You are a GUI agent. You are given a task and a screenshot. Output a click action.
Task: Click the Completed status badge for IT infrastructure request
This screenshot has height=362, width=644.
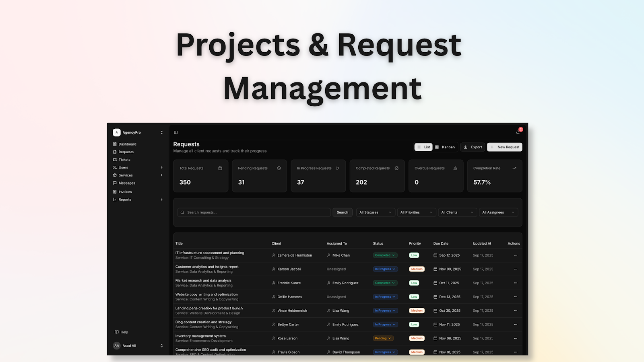click(x=384, y=255)
